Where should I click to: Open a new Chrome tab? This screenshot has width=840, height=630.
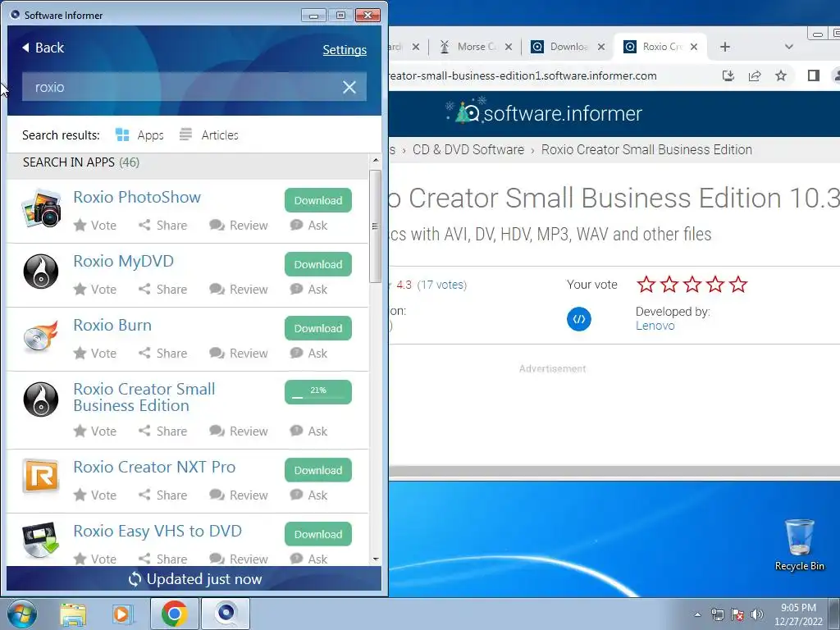tap(725, 47)
